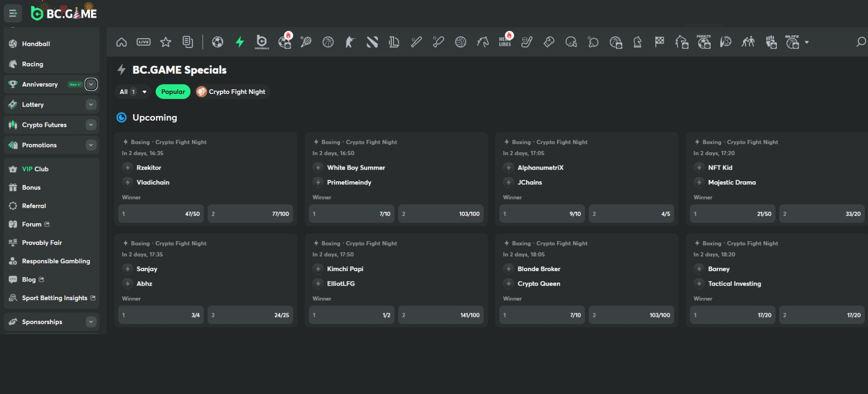Screen dimensions: 868x394
Task: Expand the Lottery sidebar section
Action: point(91,105)
